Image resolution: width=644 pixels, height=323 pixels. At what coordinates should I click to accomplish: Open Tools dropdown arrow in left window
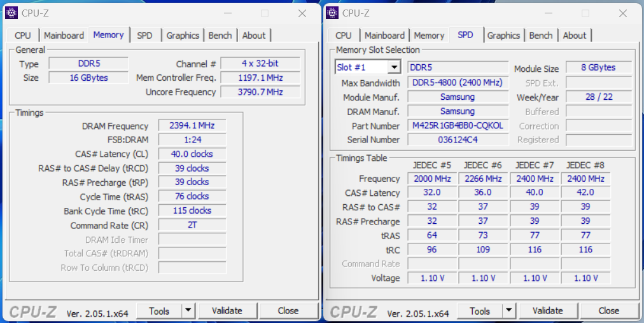click(188, 311)
